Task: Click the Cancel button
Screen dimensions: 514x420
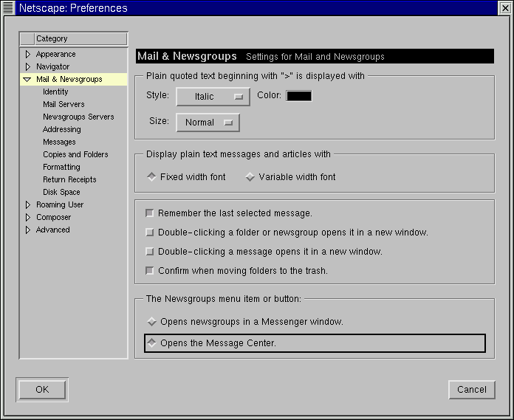Action: tap(471, 390)
